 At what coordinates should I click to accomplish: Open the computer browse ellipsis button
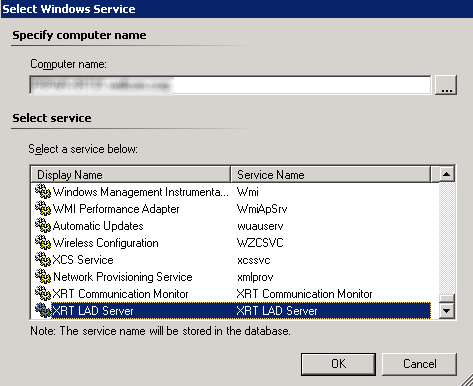(446, 85)
